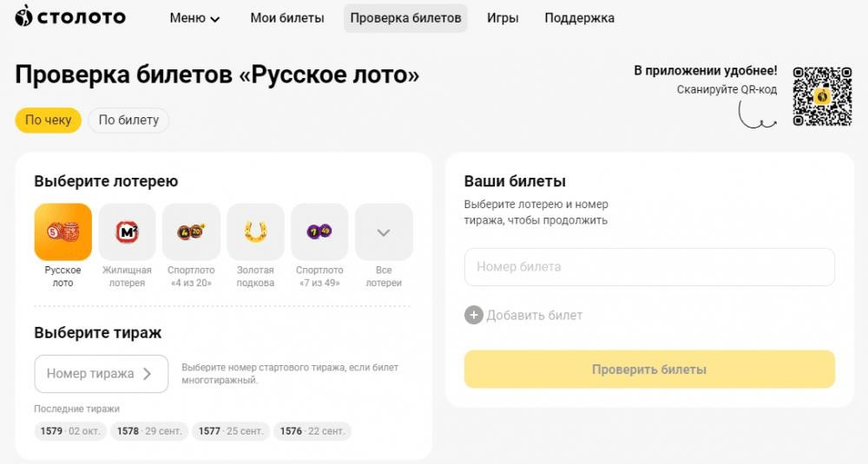Click the Столото logo

coord(70,16)
